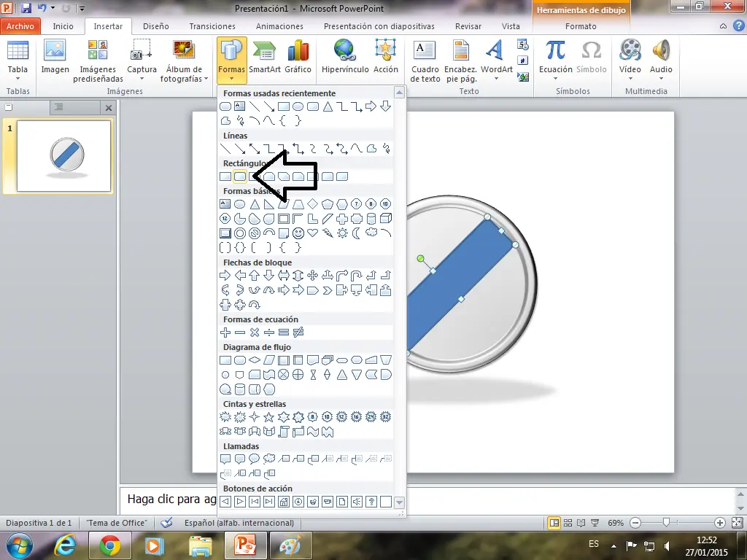Select the lightning bolt shape
The height and width of the screenshot is (560, 747).
tap(328, 233)
